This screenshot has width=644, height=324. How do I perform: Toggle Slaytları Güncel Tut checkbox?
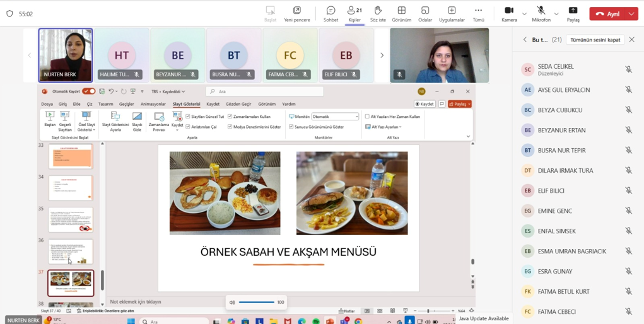(188, 117)
